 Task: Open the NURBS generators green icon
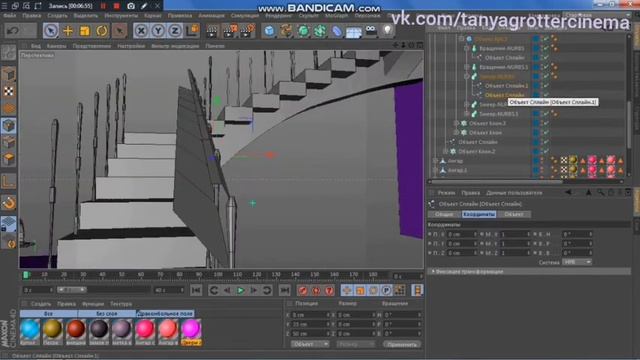coord(303,31)
